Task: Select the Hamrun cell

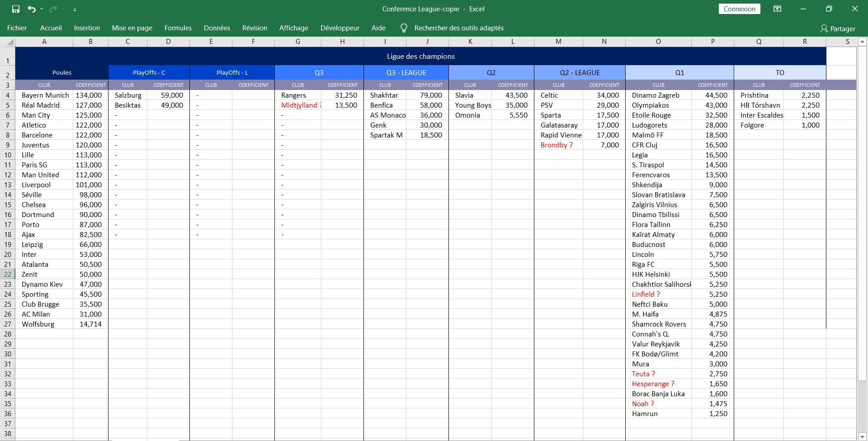Action: [x=659, y=414]
